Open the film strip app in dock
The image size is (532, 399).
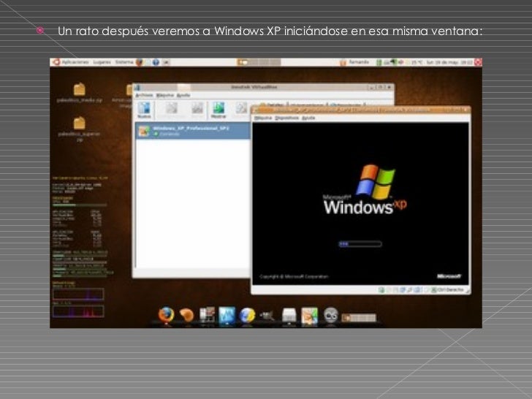(x=208, y=315)
